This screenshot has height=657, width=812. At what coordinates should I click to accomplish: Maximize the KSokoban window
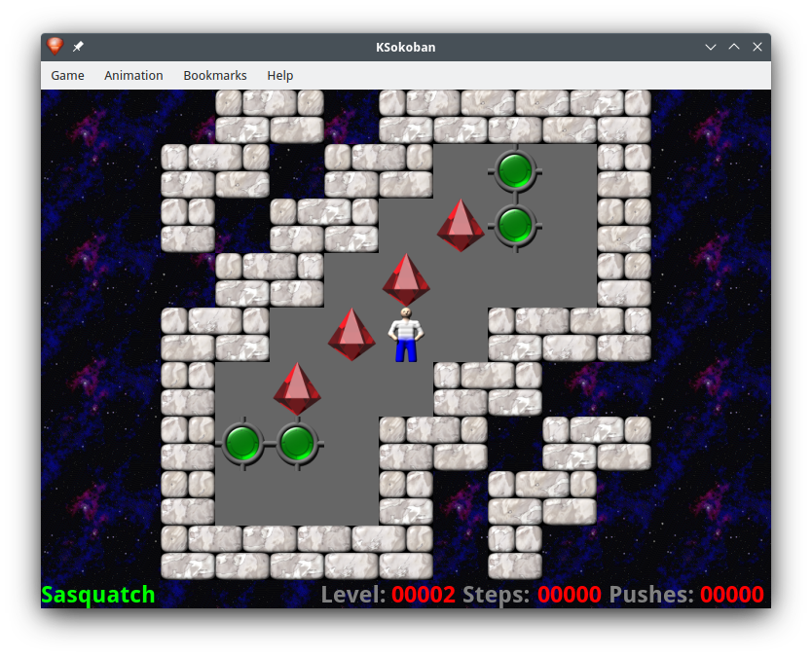[x=734, y=47]
